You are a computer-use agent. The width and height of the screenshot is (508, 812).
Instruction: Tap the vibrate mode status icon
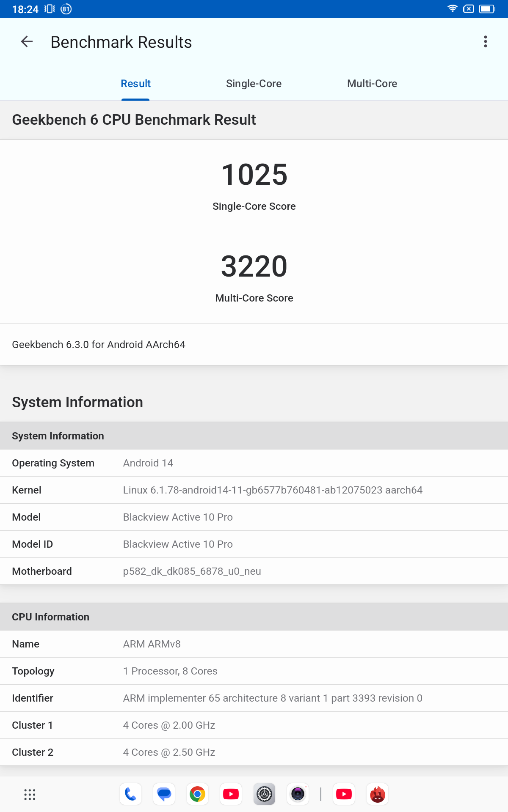coord(50,9)
